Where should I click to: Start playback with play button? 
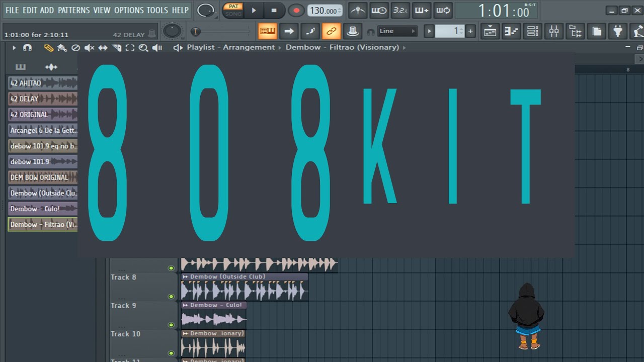254,11
